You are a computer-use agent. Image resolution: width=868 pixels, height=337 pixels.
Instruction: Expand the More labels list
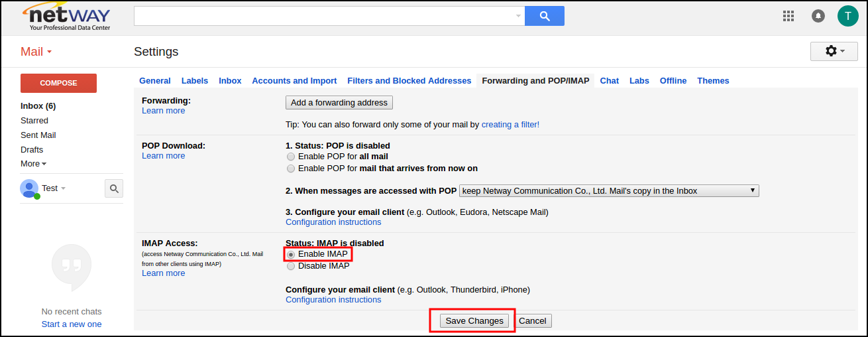coord(33,164)
